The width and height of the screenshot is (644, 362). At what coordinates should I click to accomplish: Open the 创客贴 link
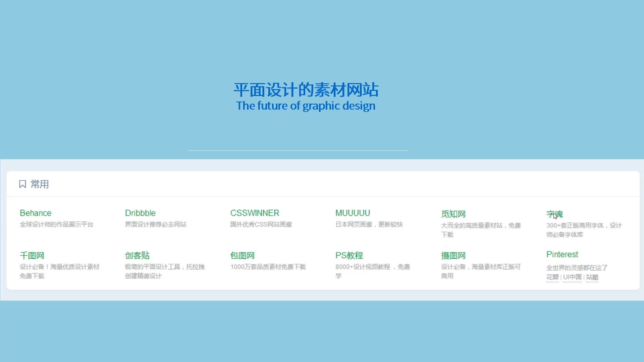(137, 255)
